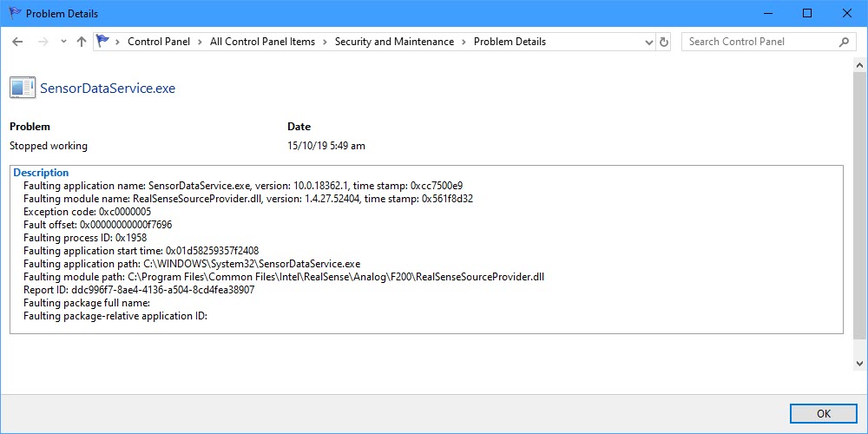Click the search magnifier icon

pyautogui.click(x=844, y=42)
